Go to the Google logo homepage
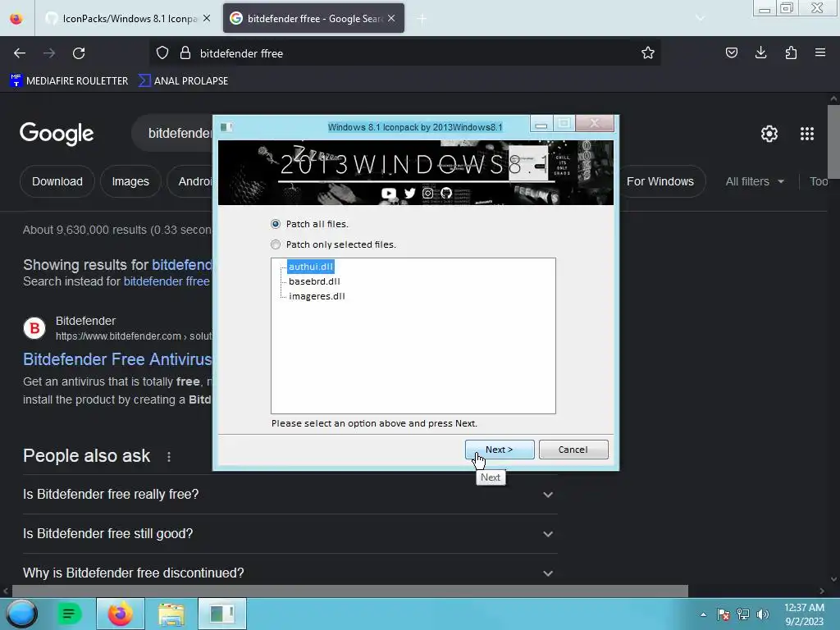The width and height of the screenshot is (840, 630). 57,134
